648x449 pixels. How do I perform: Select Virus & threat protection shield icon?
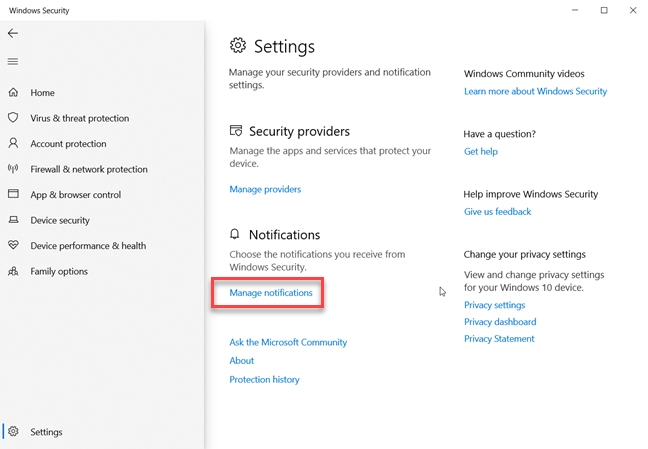click(13, 118)
